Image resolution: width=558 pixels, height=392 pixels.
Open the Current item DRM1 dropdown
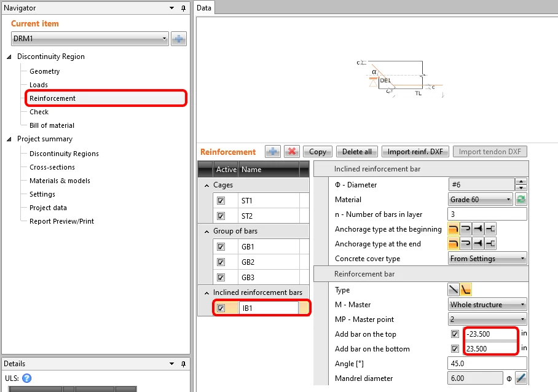(90, 39)
